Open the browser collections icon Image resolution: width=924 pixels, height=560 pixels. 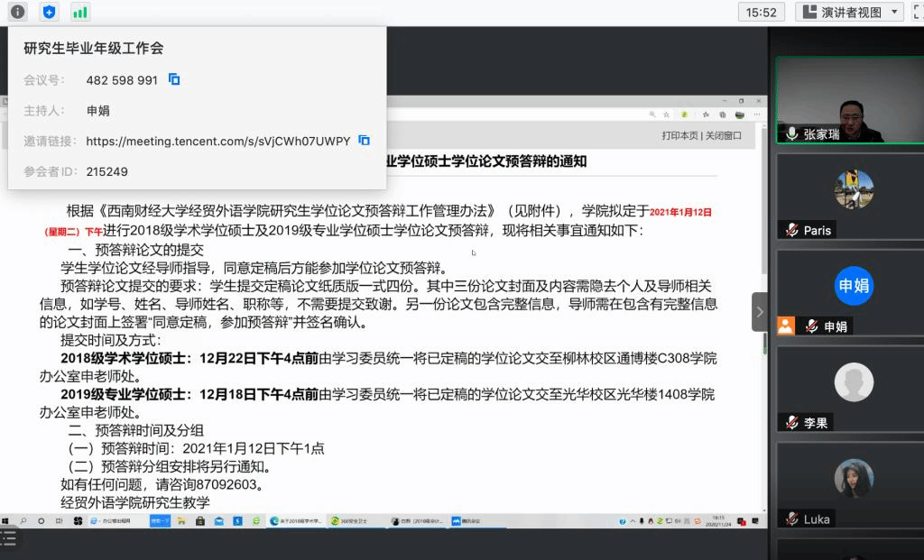point(723,115)
